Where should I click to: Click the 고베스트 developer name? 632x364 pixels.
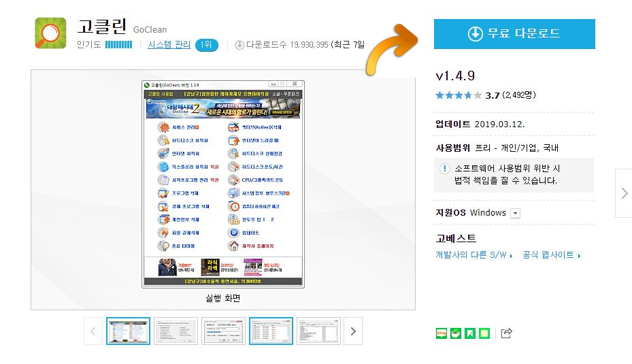click(x=456, y=239)
